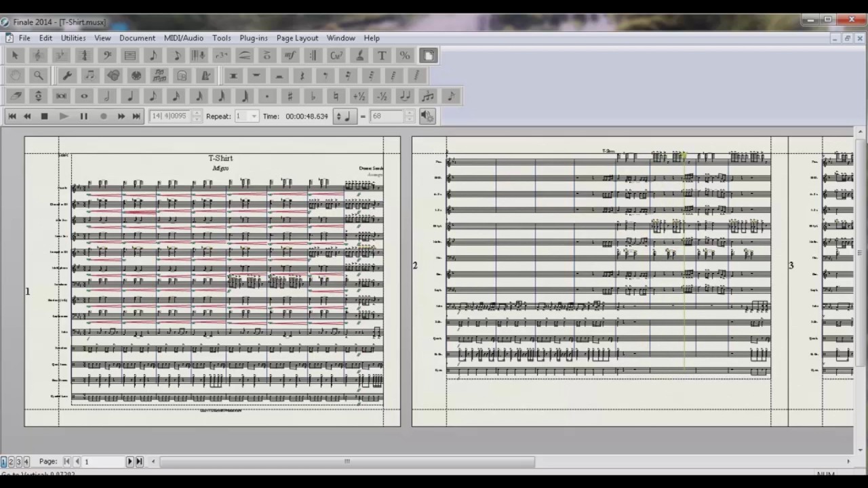Open the Plug-ins menu
Screen dimensions: 868x488
click(254, 38)
